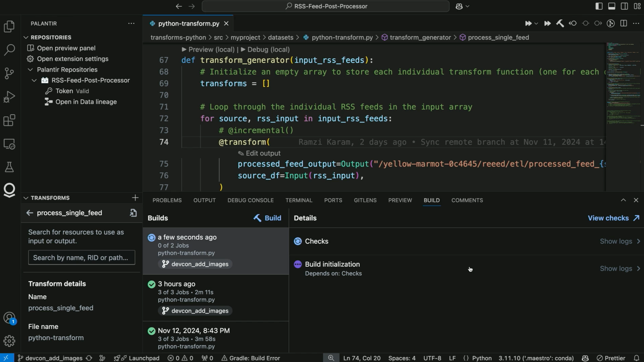This screenshot has width=644, height=362.
Task: Collapse the Palantir Repositories tree
Action: pyautogui.click(x=30, y=69)
